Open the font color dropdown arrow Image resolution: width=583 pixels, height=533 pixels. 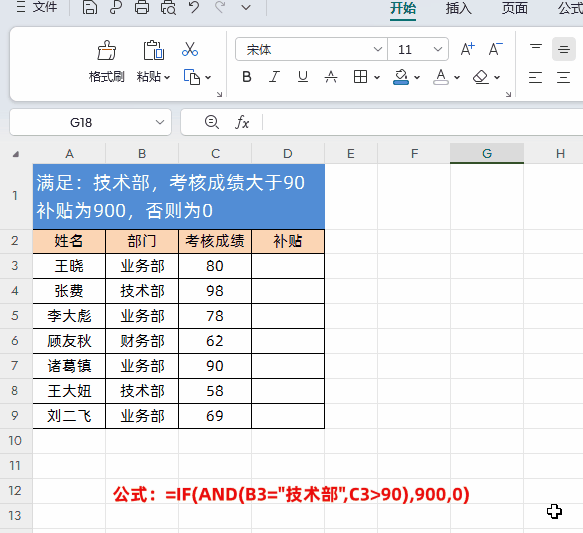457,77
